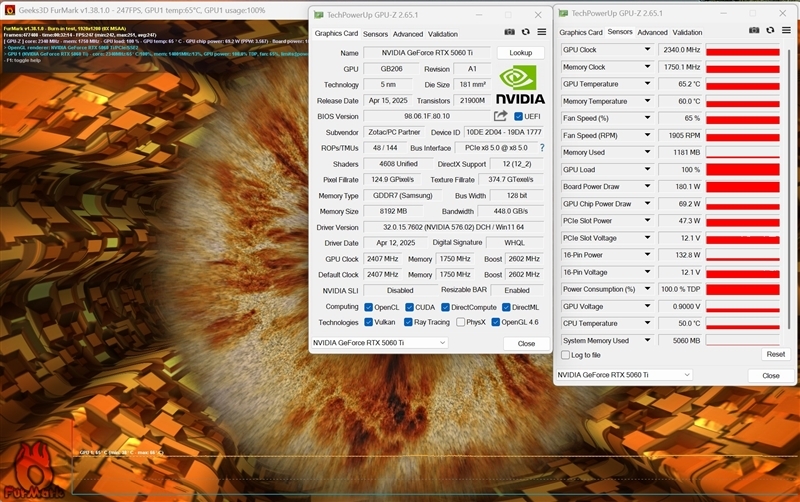Click the Memory Type field GDDR7 (Samsung)
Image resolution: width=800 pixels, height=502 pixels.
coord(403,195)
